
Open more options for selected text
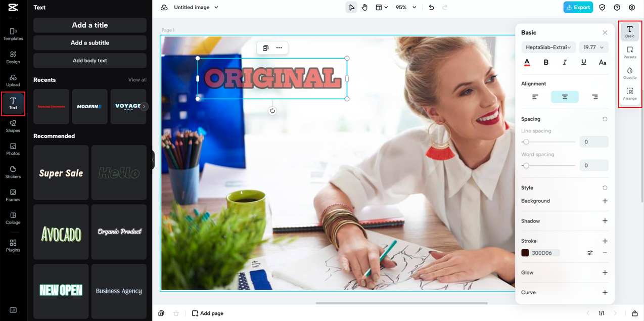(279, 48)
